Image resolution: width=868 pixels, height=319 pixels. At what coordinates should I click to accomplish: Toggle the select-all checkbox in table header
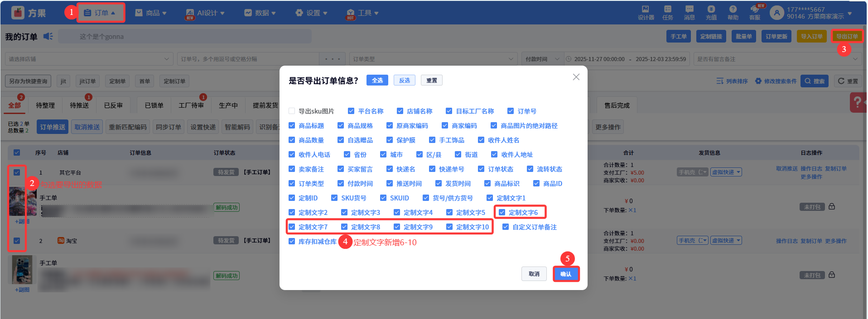(17, 152)
